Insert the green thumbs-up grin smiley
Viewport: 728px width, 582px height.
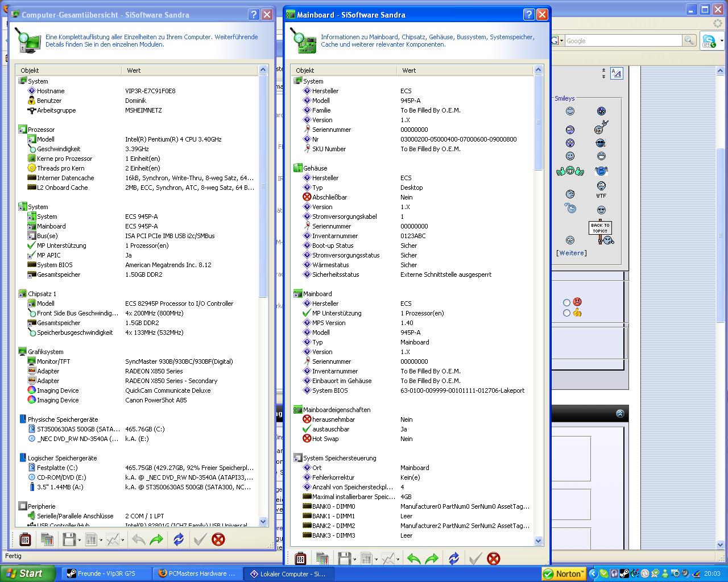[570, 171]
